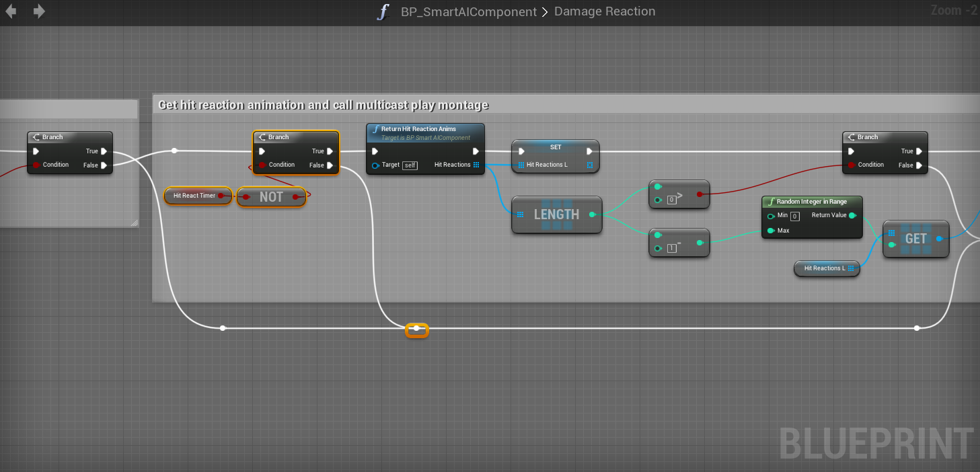Select the Hit React Timer variable node
Viewport: 980px width, 472px height.
coord(194,196)
